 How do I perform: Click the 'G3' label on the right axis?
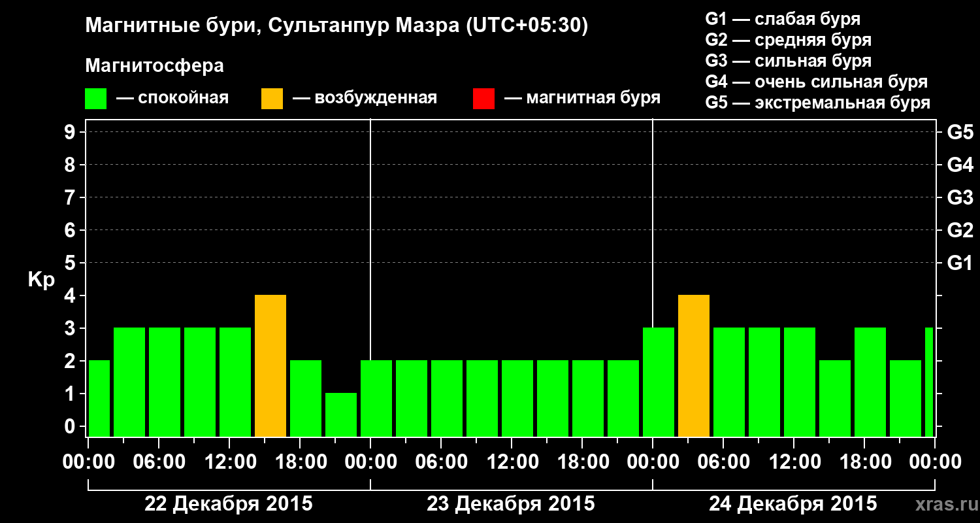(960, 197)
